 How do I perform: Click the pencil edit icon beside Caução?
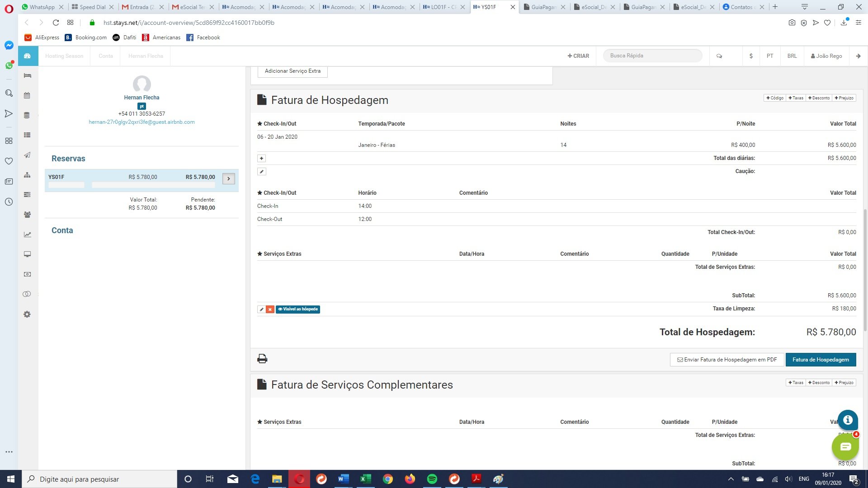(x=261, y=171)
